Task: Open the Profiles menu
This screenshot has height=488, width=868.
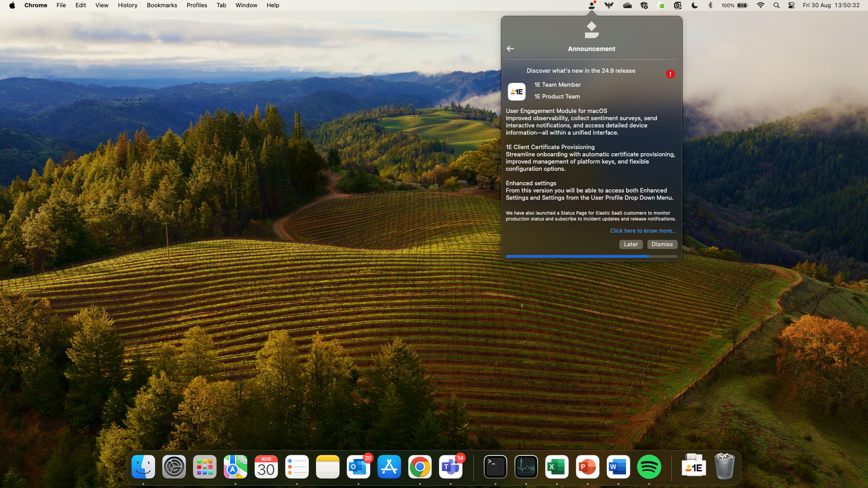Action: 197,5
